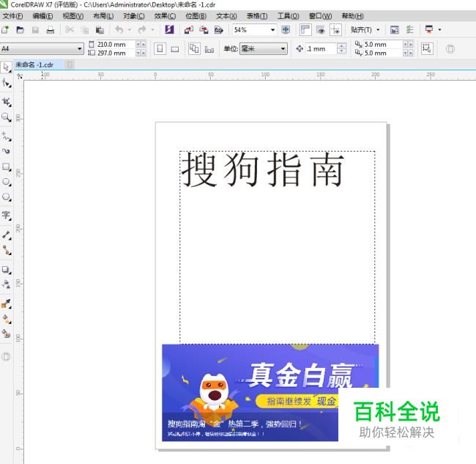Toggle All Pages layout button

click(194, 48)
